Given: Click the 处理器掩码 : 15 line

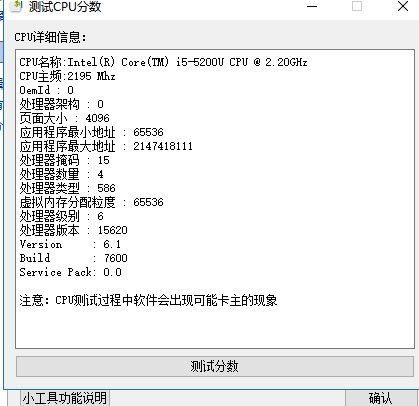Looking at the screenshot, I should point(64,160).
